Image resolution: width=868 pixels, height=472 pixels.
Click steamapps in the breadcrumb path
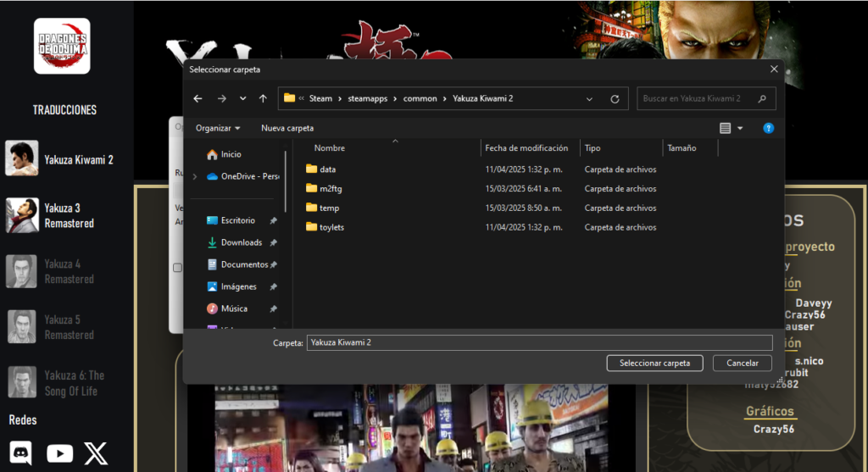(x=368, y=98)
